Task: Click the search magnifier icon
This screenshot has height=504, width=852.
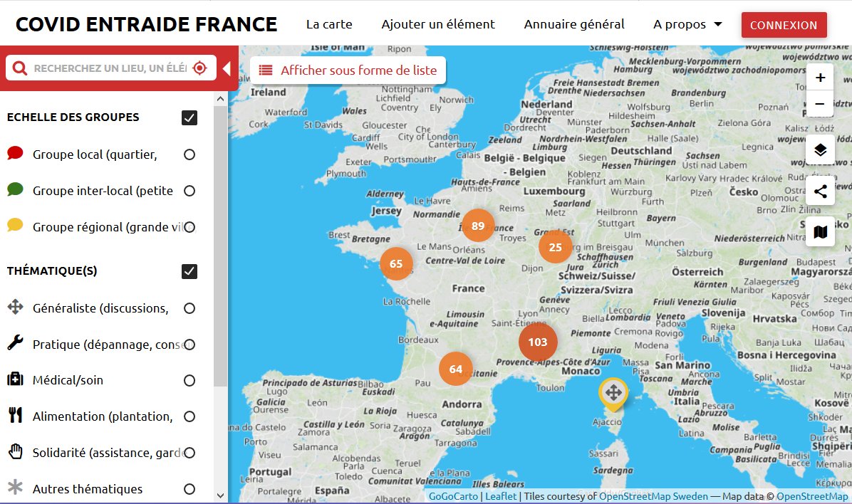Action: click(x=19, y=68)
